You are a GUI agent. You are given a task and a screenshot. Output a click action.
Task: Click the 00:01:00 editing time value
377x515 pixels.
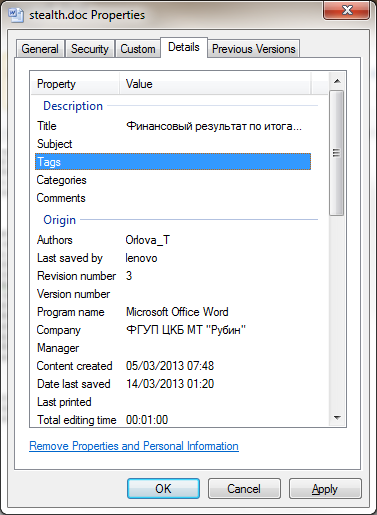coord(147,420)
